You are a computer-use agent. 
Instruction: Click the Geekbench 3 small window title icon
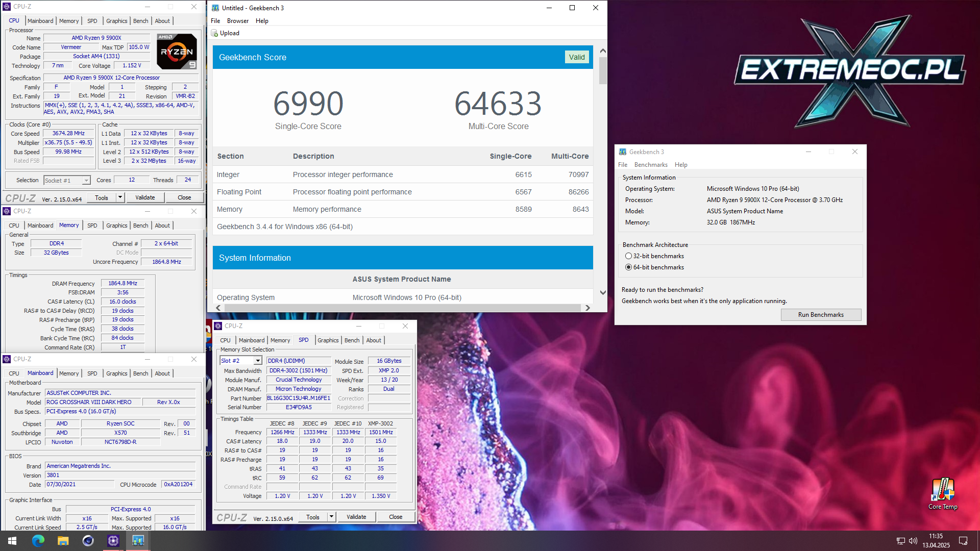[623, 152]
